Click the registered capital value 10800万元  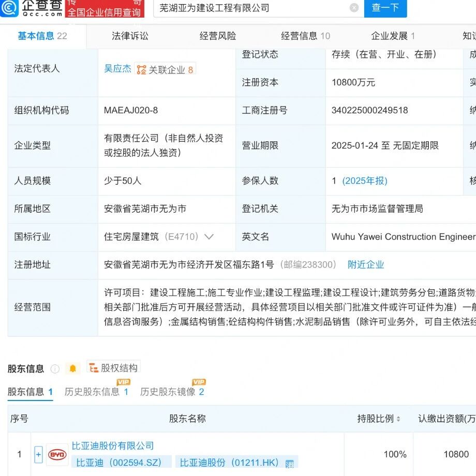[353, 82]
